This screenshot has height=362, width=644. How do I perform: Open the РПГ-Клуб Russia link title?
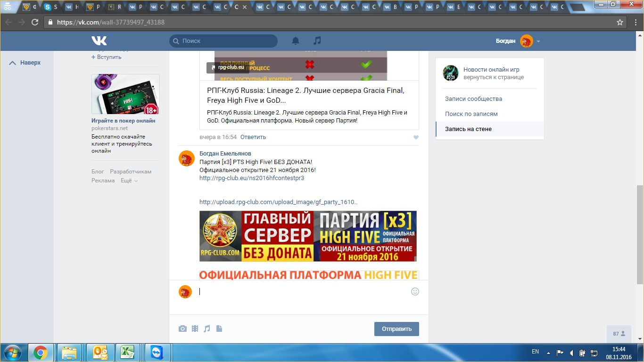(x=305, y=95)
